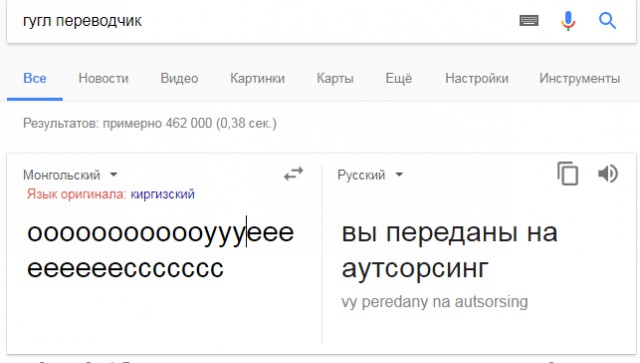640x363 pixels.
Task: Swap languages with the double-arrow icon
Action: coord(293,174)
